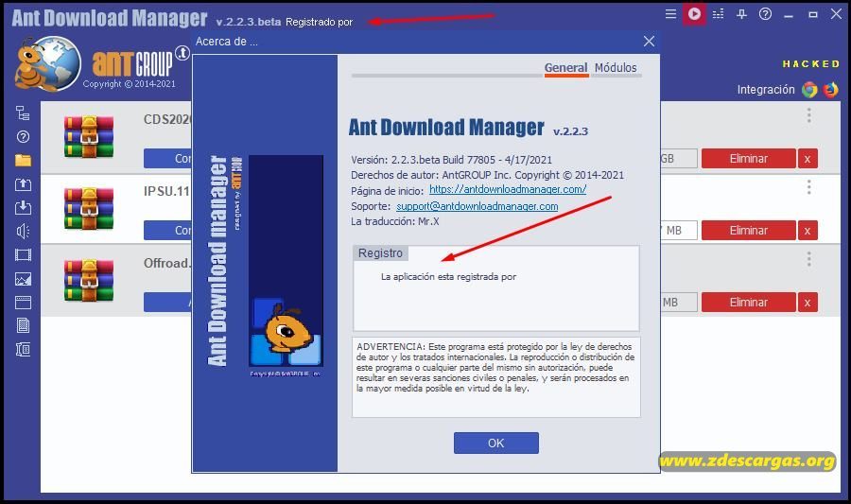Click the GB size field on first row
This screenshot has width=851, height=504.
coord(679,159)
